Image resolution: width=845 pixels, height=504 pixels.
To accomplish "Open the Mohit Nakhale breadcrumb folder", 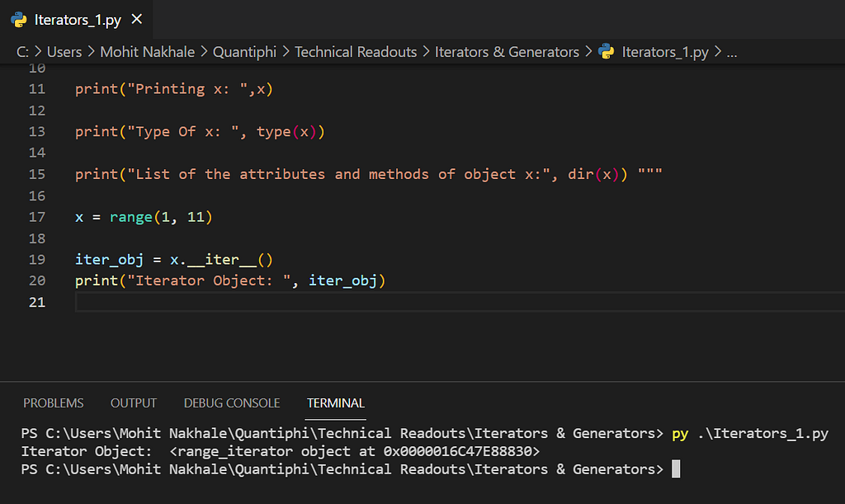I will pos(147,52).
